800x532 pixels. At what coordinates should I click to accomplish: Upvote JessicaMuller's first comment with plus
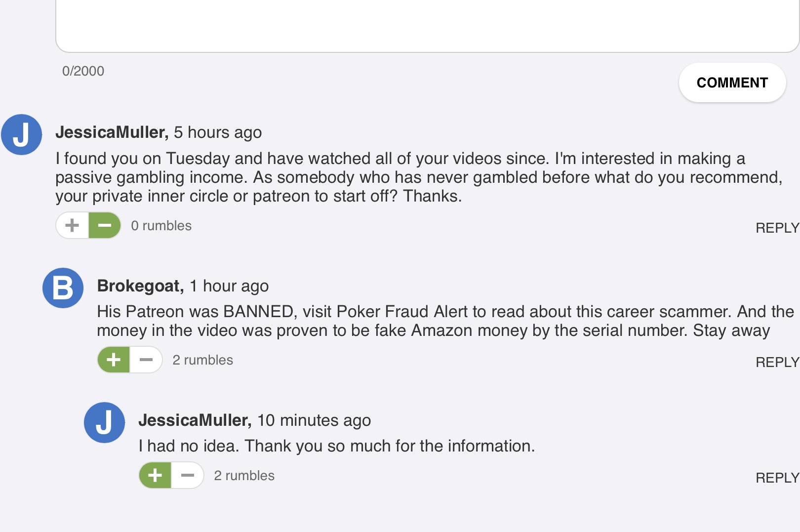[72, 225]
